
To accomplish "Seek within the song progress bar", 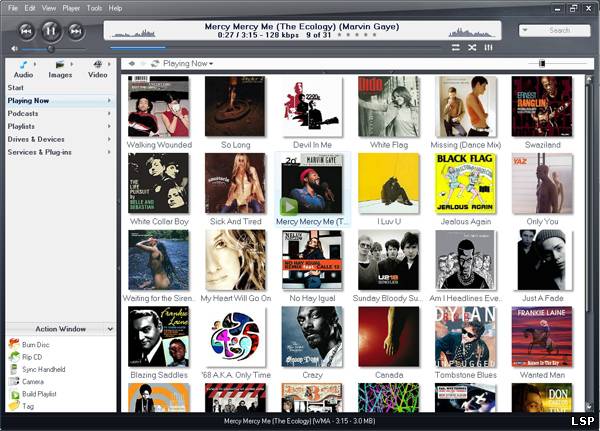I will click(276, 48).
